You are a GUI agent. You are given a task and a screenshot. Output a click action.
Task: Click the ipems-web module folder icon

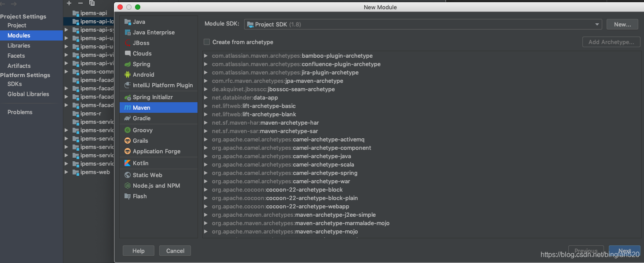coord(76,172)
